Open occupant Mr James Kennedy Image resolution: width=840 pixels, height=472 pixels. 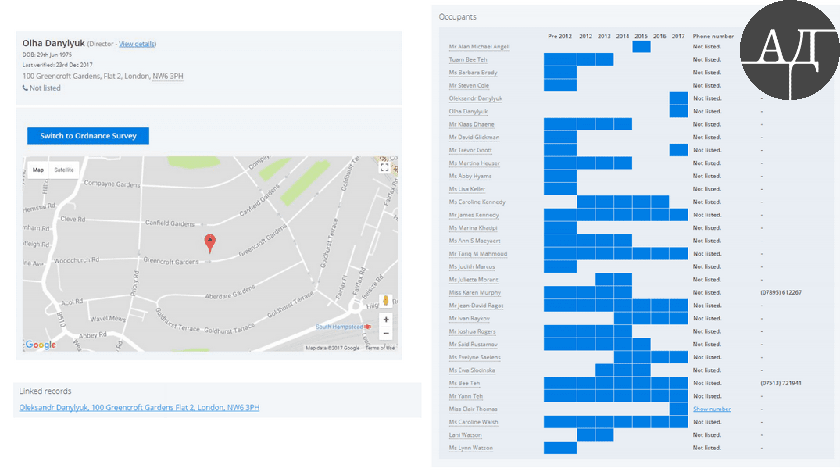[477, 215]
